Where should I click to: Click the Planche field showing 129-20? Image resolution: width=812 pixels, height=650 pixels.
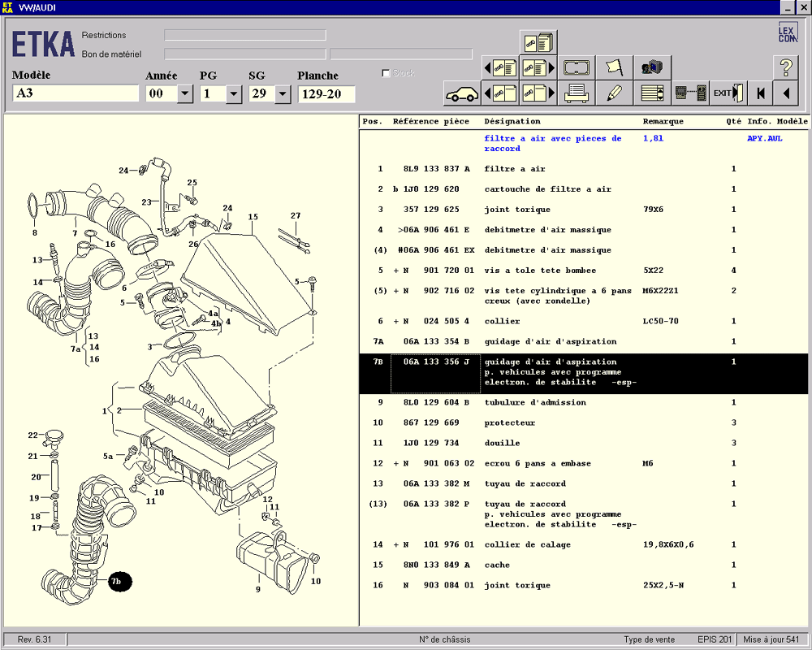(x=326, y=94)
